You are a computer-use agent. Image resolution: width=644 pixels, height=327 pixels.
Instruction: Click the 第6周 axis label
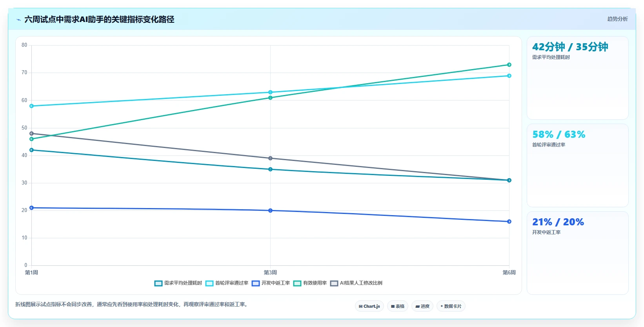pos(509,272)
